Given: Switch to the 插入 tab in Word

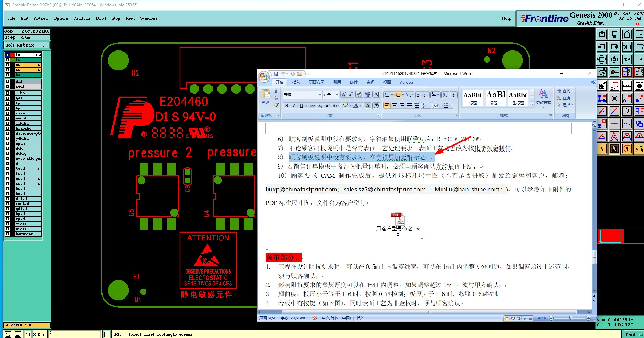Looking at the screenshot, I should (x=296, y=82).
